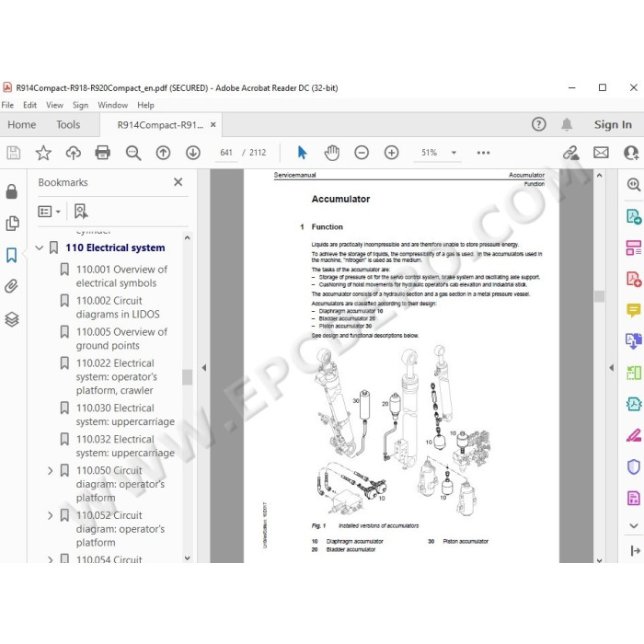The image size is (644, 644).
Task: Open Export PDF tool in right pane
Action: [633, 216]
